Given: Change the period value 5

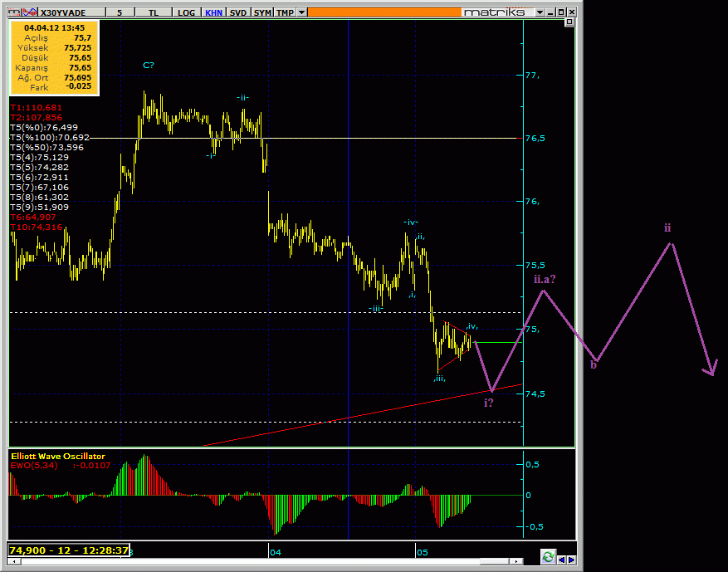Looking at the screenshot, I should (x=120, y=12).
